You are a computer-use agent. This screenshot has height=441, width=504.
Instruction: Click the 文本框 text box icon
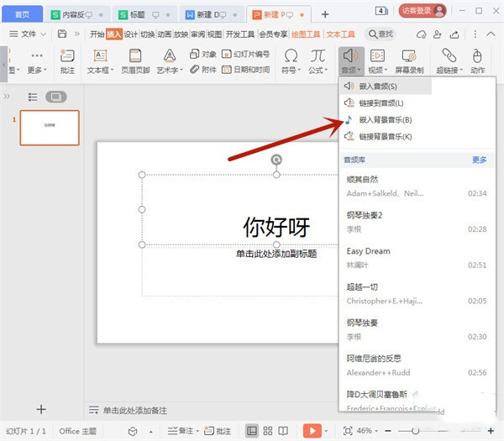[x=100, y=55]
